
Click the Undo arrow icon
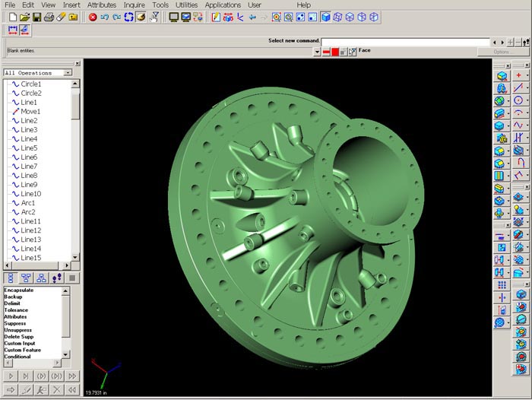click(105, 17)
